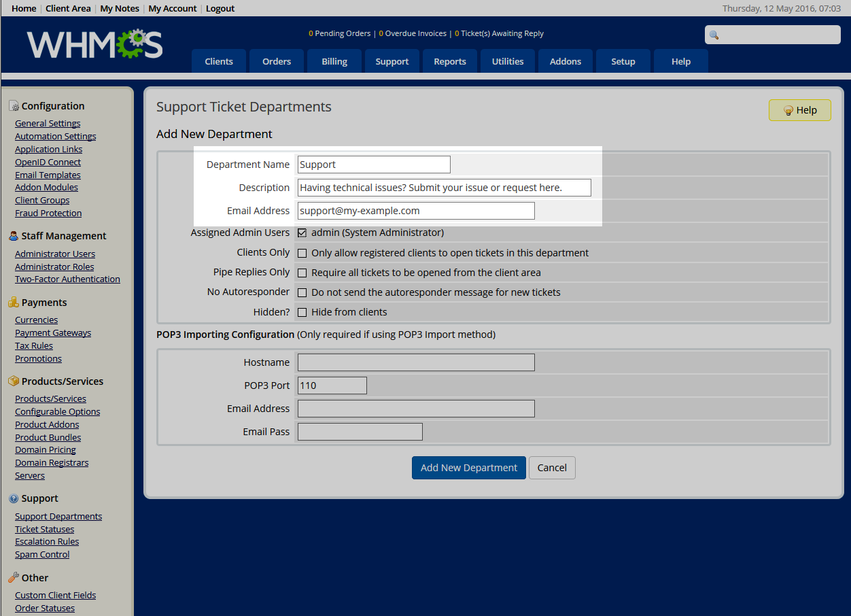Open the Addons menu tab
Viewport: 851px width, 616px height.
pyautogui.click(x=566, y=61)
